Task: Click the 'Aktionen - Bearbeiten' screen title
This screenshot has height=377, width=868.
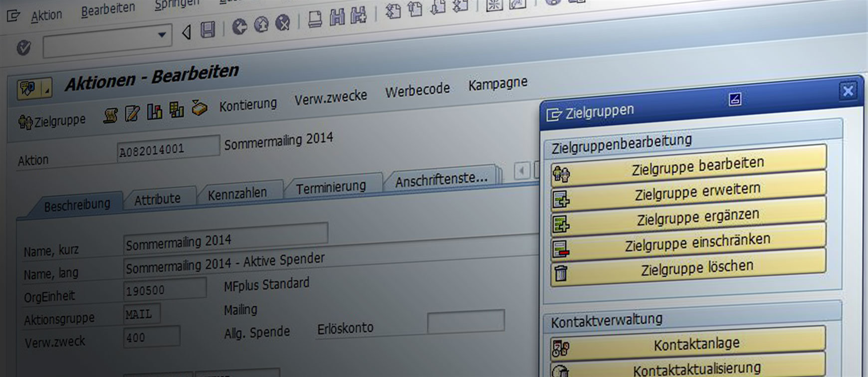Action: pyautogui.click(x=152, y=78)
